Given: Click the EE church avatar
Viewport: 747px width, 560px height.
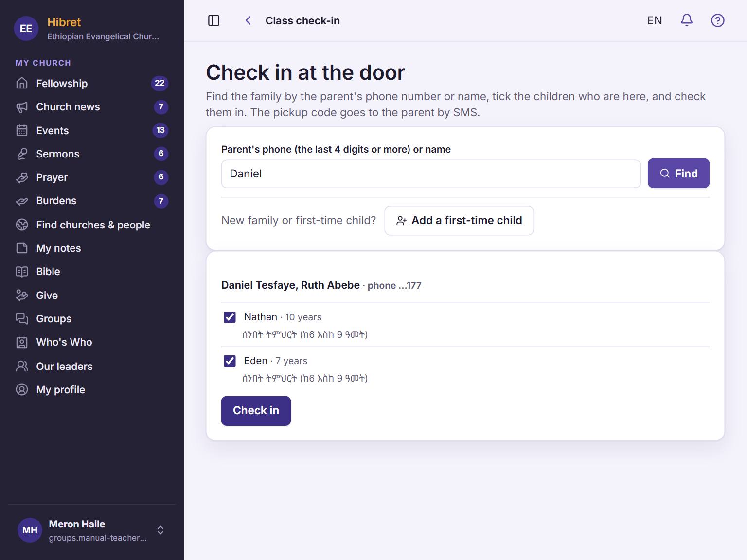Looking at the screenshot, I should [26, 29].
